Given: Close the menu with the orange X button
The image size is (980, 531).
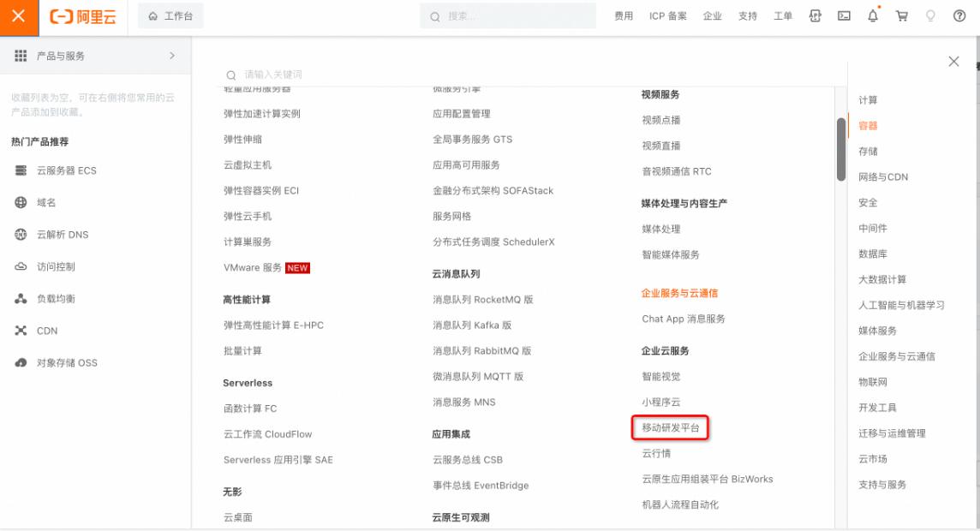Looking at the screenshot, I should tap(19, 16).
